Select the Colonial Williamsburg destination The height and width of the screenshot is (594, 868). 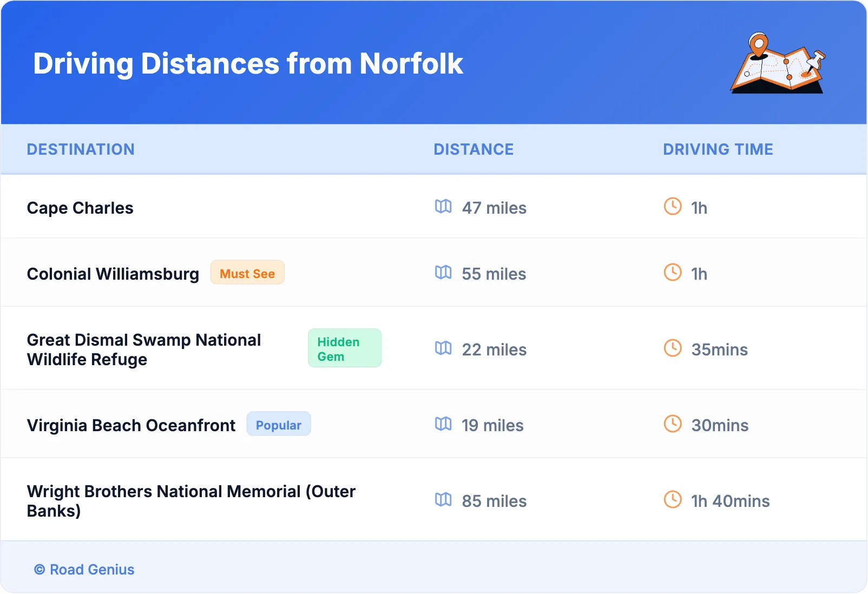[113, 274]
